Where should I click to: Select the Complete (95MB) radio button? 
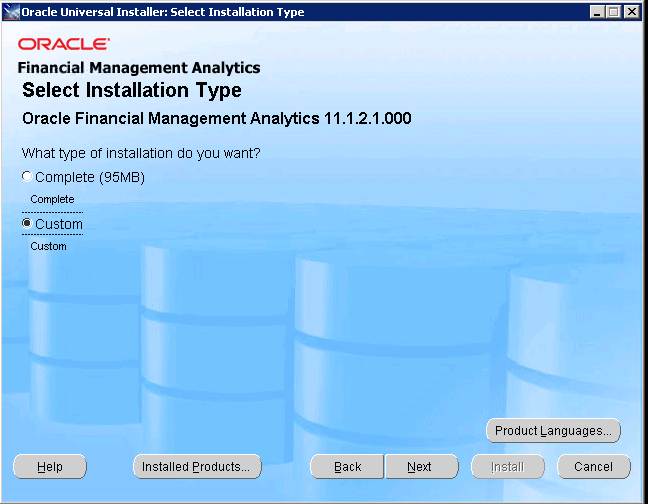[x=27, y=177]
